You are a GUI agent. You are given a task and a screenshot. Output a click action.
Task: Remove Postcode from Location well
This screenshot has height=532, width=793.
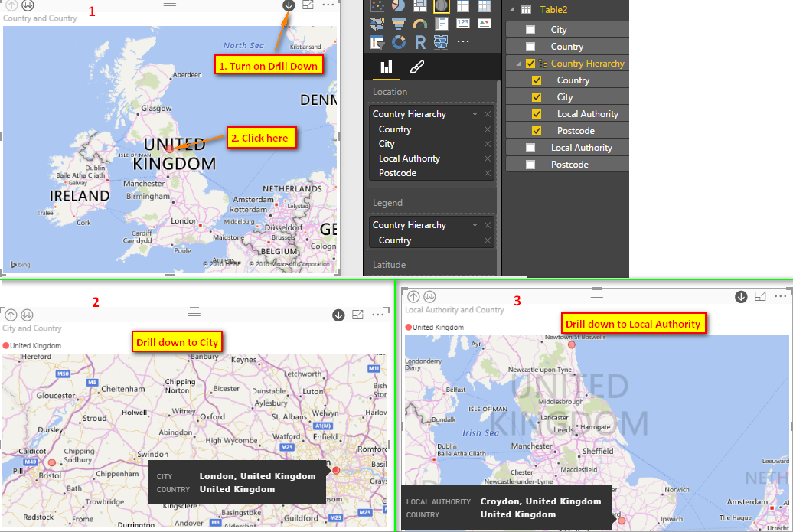click(x=488, y=174)
